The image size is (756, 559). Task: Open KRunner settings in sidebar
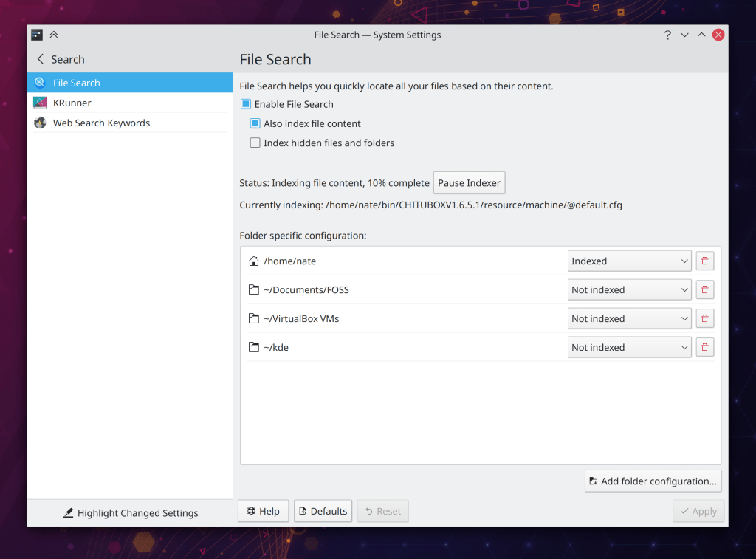coord(72,103)
